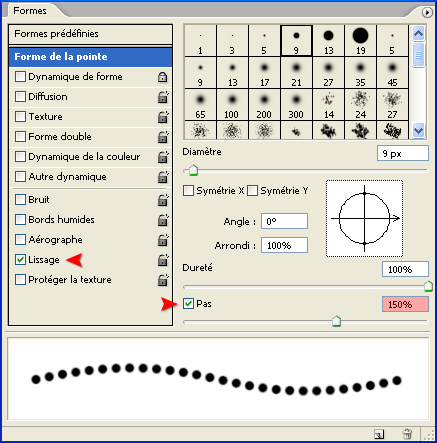Click the brush list scroll down arrow

click(x=418, y=130)
